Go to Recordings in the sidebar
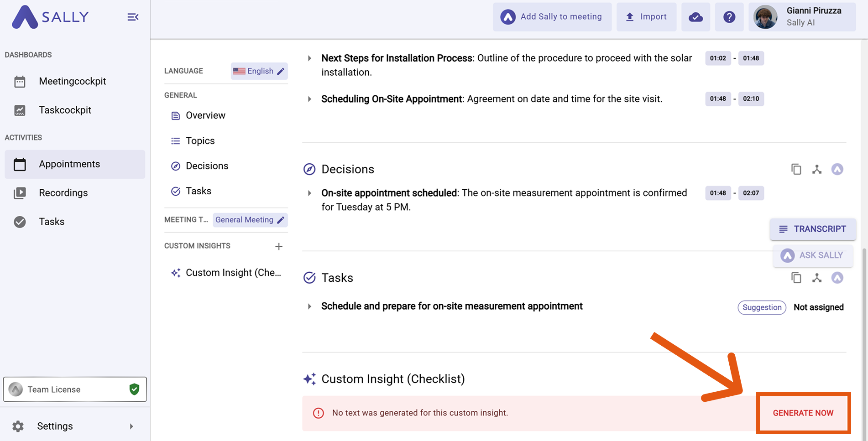 (63, 193)
